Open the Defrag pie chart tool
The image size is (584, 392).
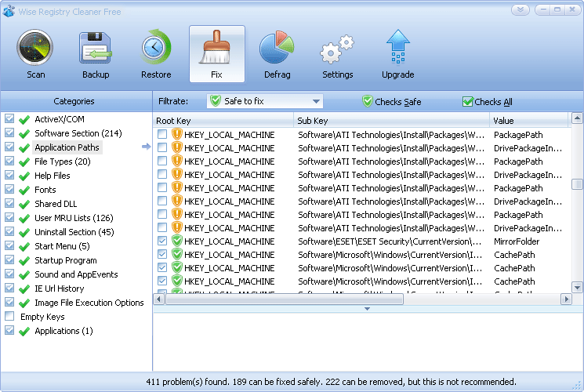tap(277, 47)
